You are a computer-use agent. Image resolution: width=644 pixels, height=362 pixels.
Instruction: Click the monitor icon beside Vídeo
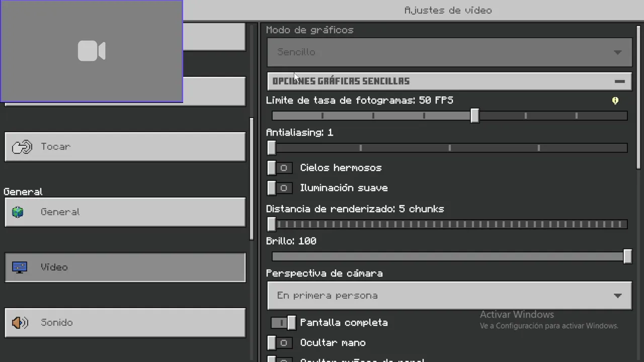(x=20, y=267)
